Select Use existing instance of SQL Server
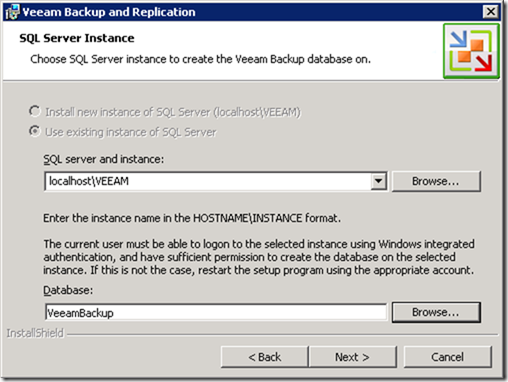 pyautogui.click(x=35, y=131)
